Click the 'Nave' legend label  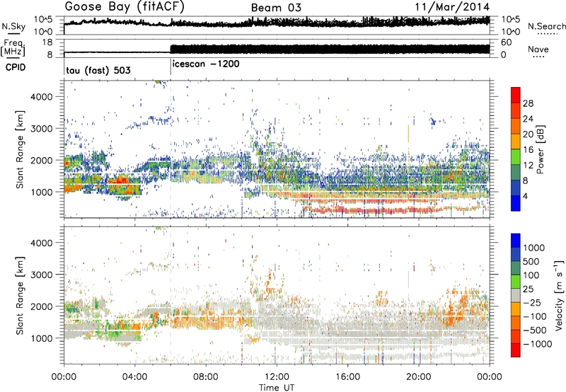(538, 49)
